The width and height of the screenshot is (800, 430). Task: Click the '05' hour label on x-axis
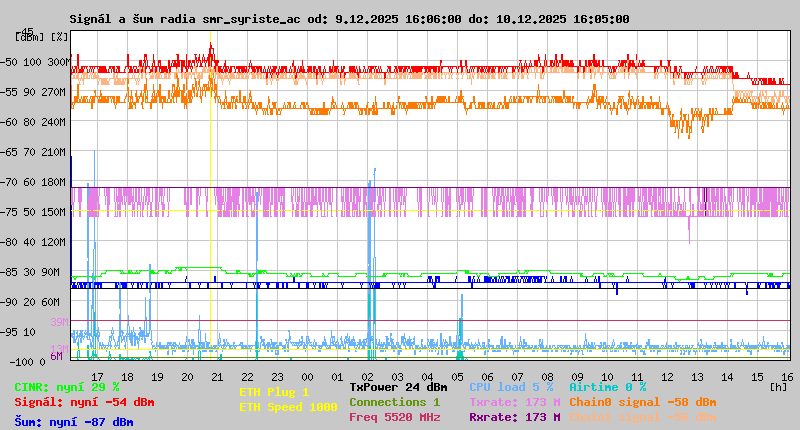457,377
